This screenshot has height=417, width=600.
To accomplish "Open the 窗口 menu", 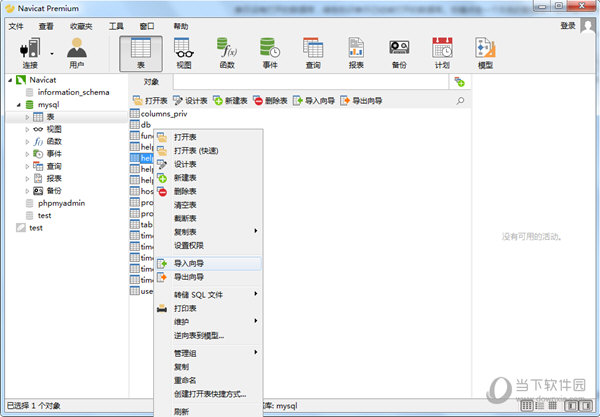I will pyautogui.click(x=147, y=26).
